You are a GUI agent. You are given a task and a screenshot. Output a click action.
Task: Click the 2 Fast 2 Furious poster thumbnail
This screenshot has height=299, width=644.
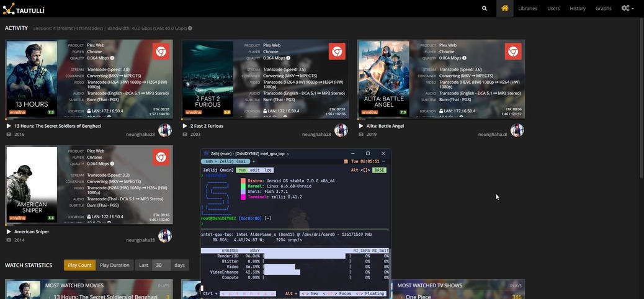(208, 78)
